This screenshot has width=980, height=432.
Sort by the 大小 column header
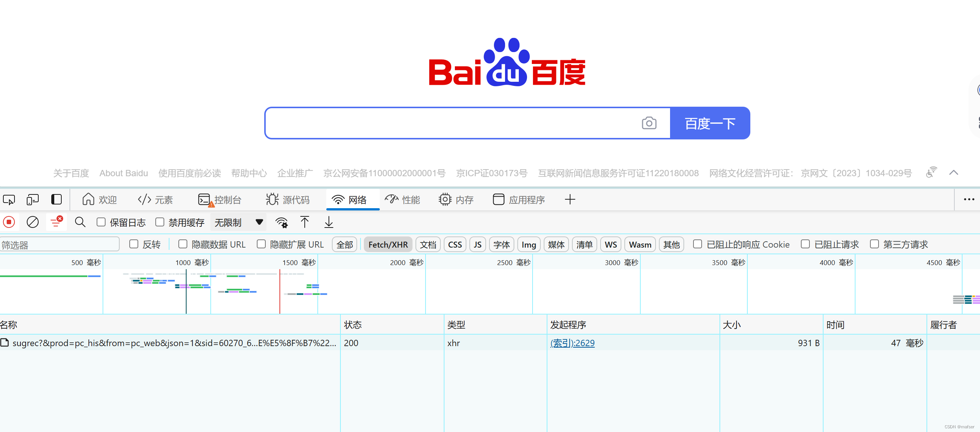click(x=771, y=325)
